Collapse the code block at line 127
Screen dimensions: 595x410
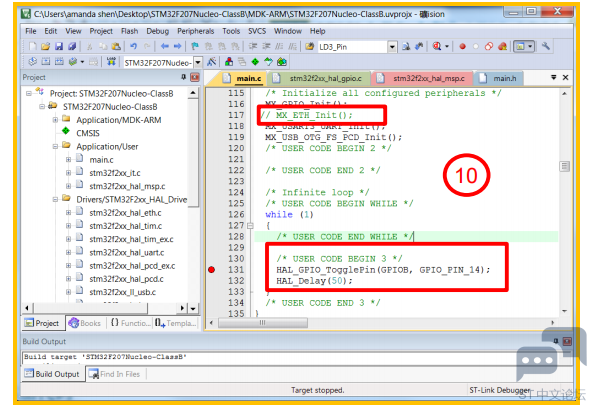[250, 226]
